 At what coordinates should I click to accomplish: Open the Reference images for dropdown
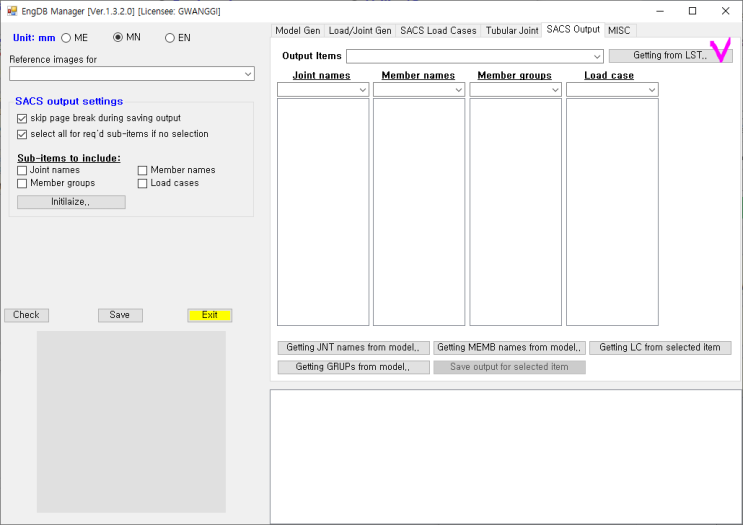[132, 74]
